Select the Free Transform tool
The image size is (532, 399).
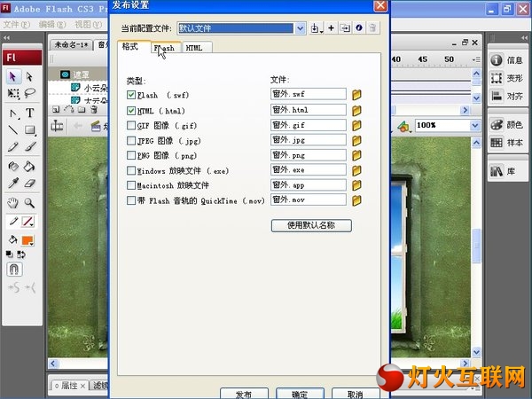(13, 92)
